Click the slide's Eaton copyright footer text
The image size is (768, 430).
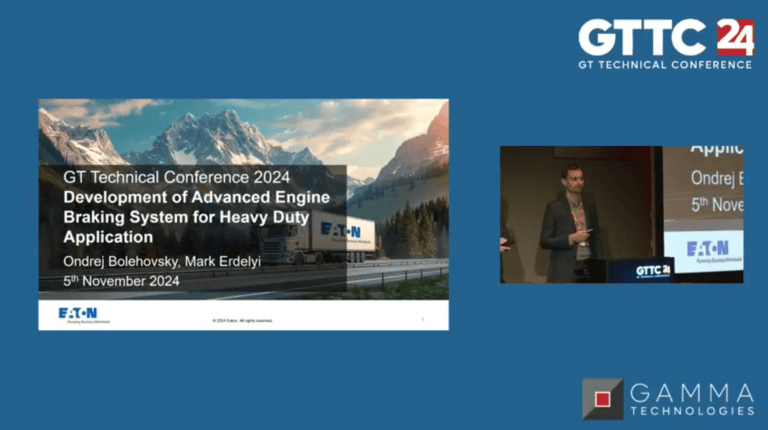(x=242, y=321)
